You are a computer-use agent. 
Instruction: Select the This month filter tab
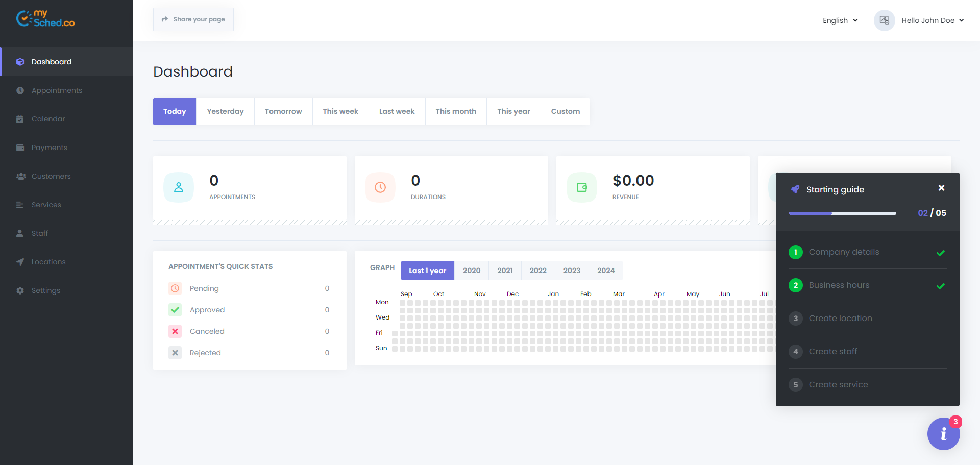click(x=456, y=111)
